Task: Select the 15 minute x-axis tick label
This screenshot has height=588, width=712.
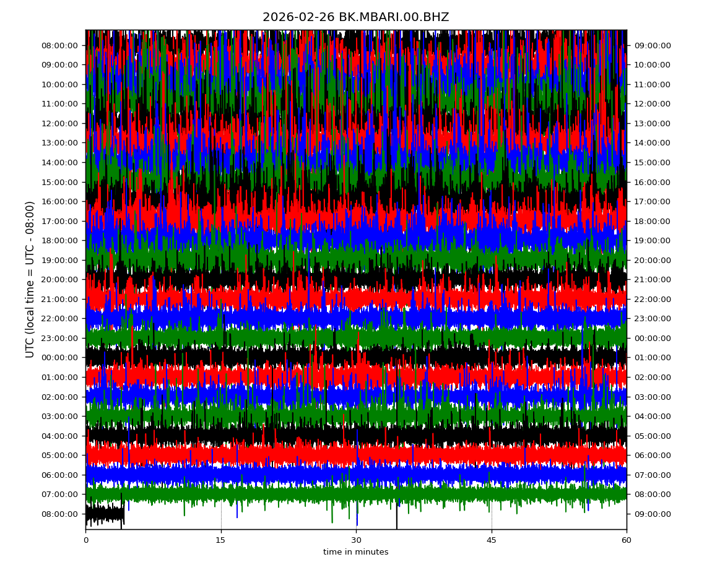Action: [x=221, y=540]
